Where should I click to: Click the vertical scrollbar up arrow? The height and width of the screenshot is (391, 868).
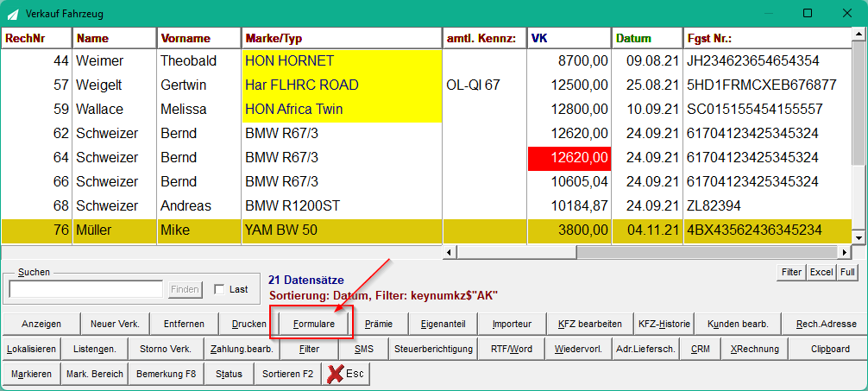[x=859, y=34]
